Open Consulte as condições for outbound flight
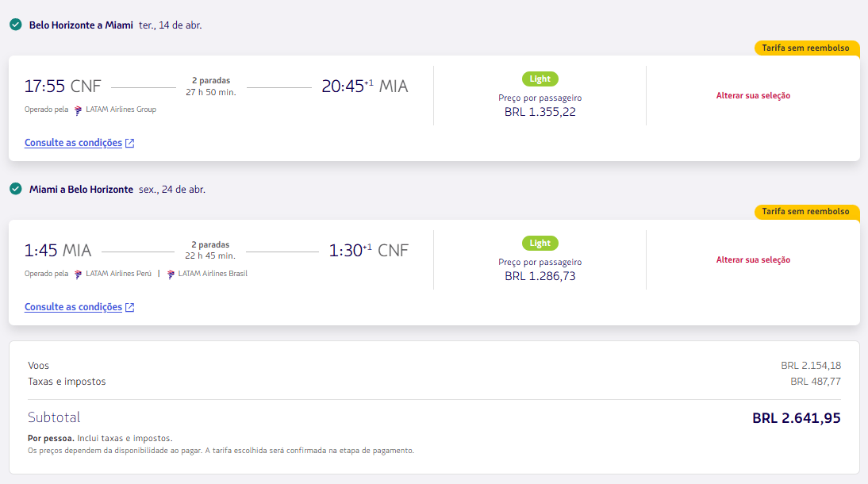Screen dimensions: 868x484 click(x=73, y=143)
